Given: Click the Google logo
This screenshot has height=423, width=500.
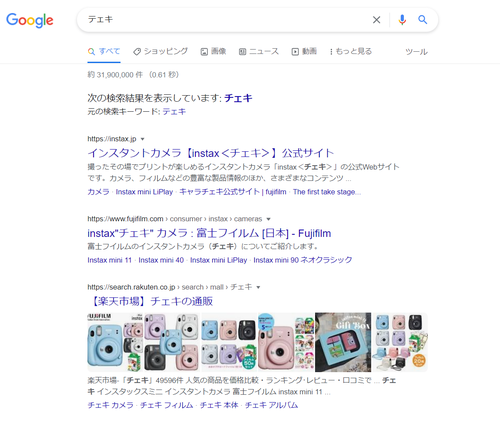Looking at the screenshot, I should pyautogui.click(x=30, y=20).
